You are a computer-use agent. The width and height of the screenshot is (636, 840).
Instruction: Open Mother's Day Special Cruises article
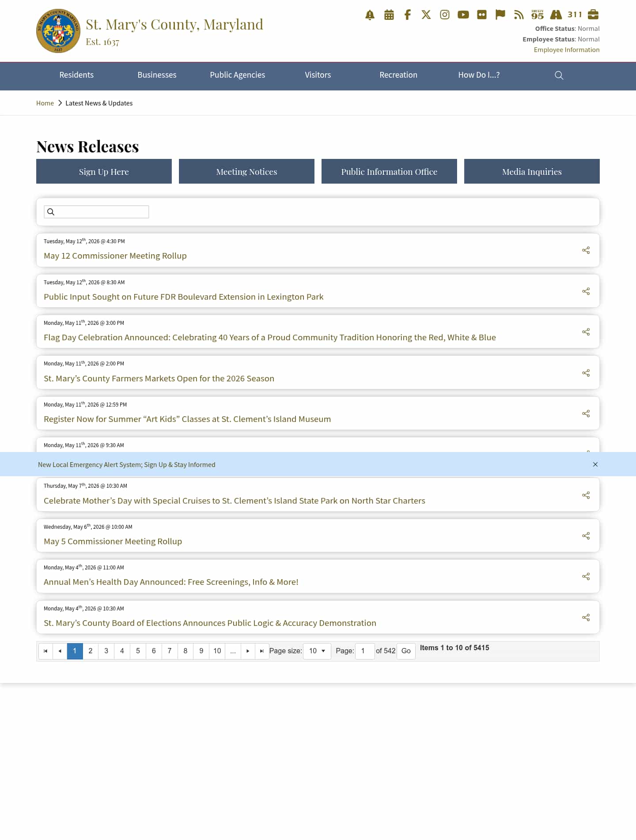(x=235, y=501)
